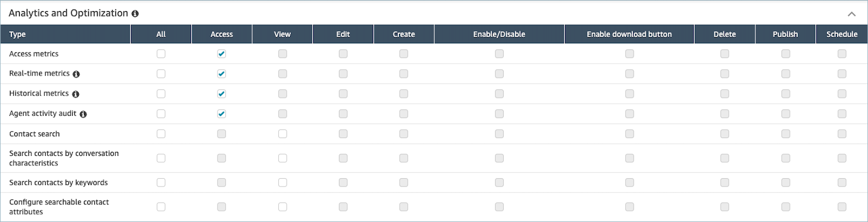The width and height of the screenshot is (868, 222).
Task: Uncheck Access for Access metrics
Action: 222,54
